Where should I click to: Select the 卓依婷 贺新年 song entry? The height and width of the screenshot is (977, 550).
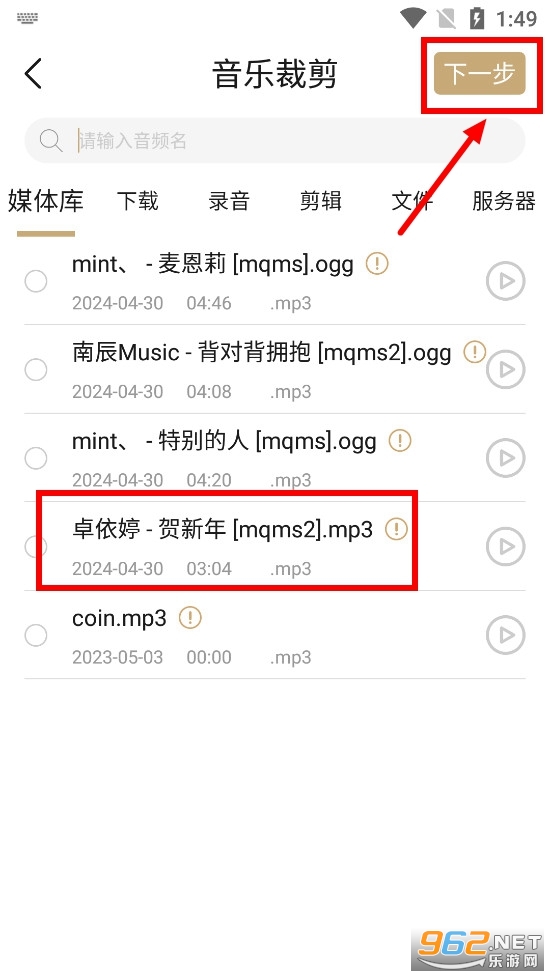pyautogui.click(x=275, y=546)
